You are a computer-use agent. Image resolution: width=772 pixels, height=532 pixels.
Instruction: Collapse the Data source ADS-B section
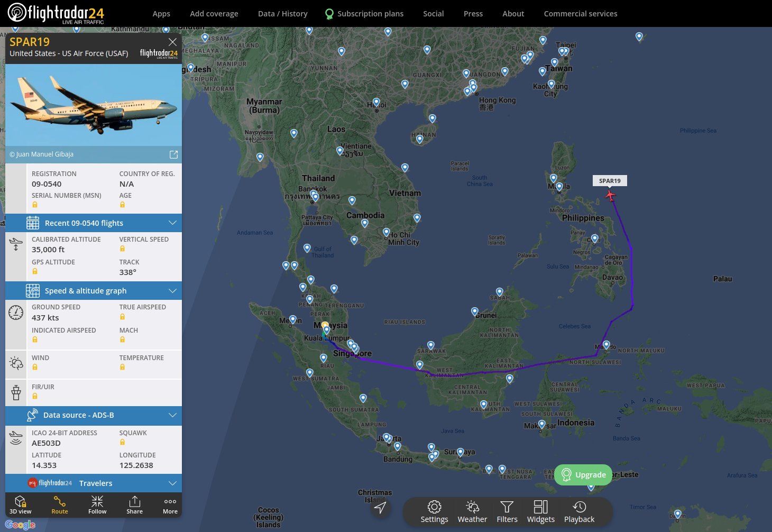point(94,415)
